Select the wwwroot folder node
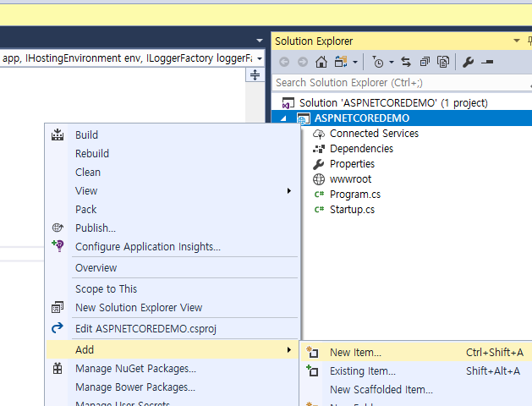Screen dimensions: 532x406 [x=350, y=178]
